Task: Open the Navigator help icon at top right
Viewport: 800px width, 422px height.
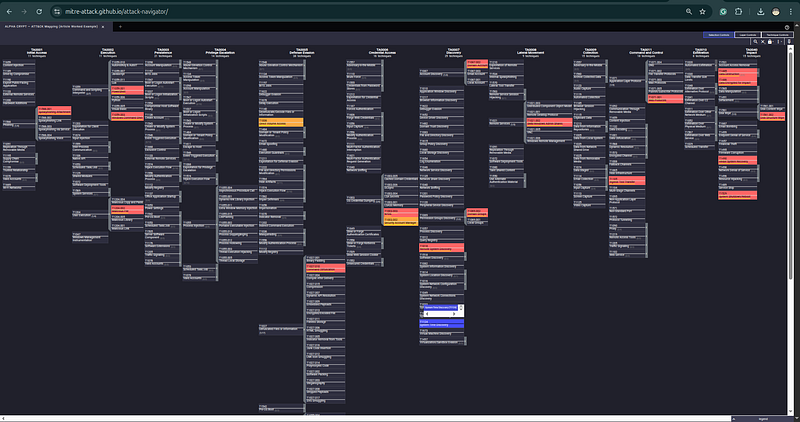Action: pyautogui.click(x=787, y=27)
